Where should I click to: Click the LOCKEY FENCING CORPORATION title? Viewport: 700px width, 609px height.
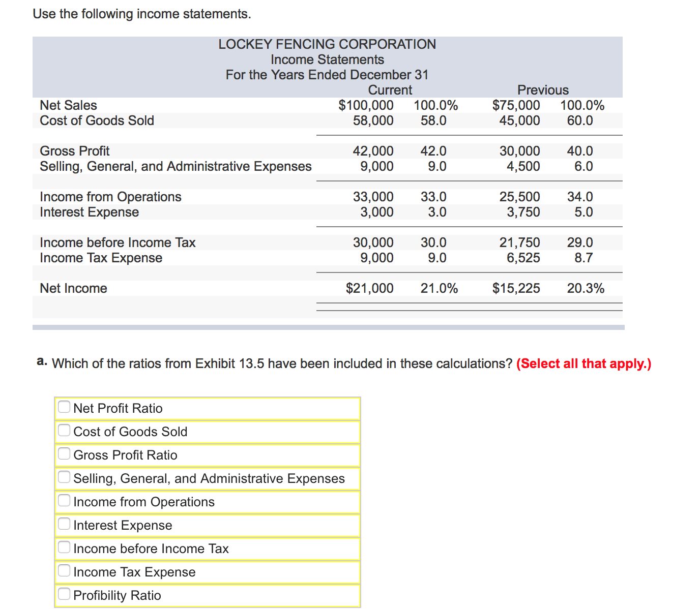(x=327, y=44)
